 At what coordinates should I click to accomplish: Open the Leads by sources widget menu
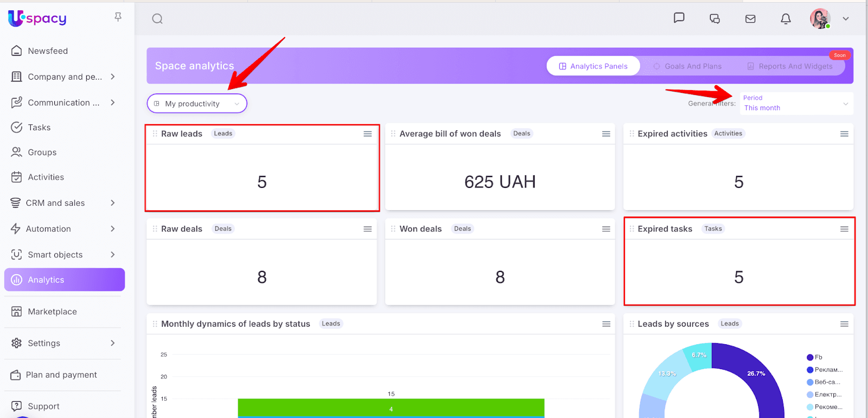tap(844, 324)
